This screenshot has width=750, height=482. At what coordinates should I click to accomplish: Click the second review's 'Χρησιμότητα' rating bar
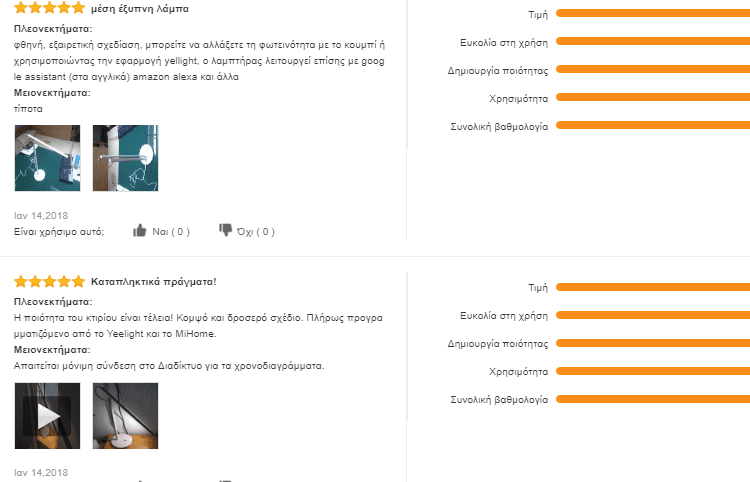click(x=652, y=371)
